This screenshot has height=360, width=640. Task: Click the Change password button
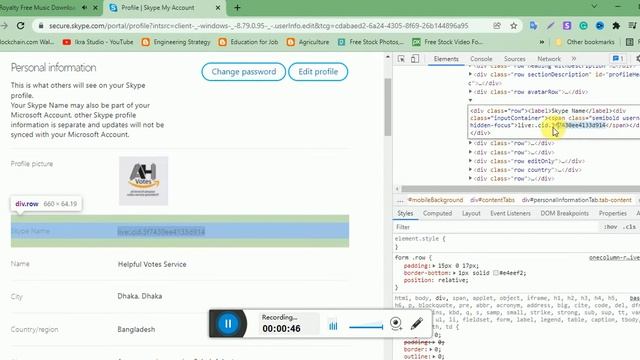[x=244, y=72]
